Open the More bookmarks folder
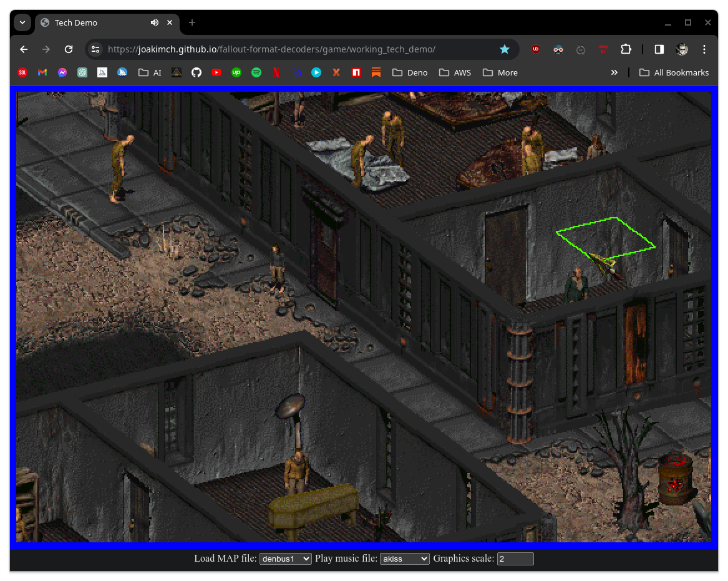 (500, 72)
